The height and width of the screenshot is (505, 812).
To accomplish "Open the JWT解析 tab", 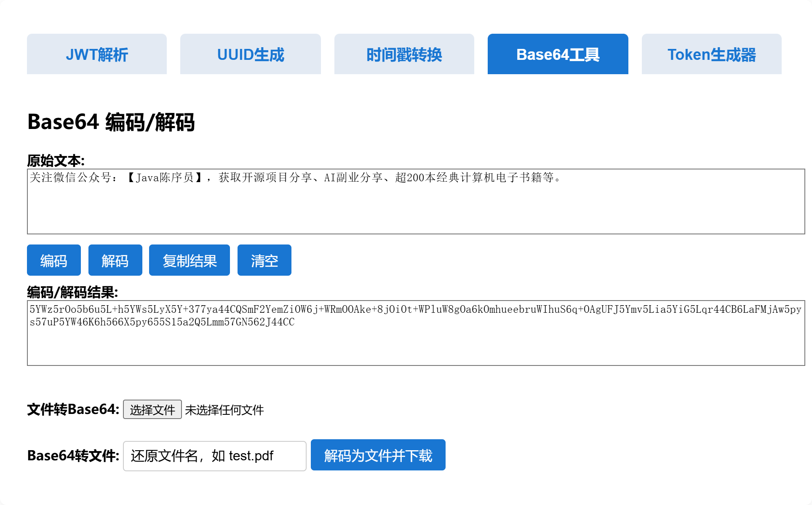I will point(97,54).
